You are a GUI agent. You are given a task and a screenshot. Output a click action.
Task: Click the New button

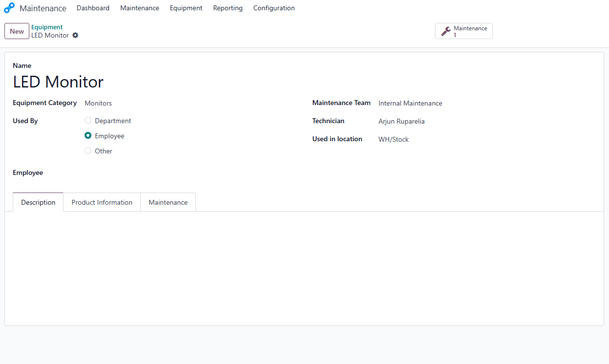tap(17, 31)
